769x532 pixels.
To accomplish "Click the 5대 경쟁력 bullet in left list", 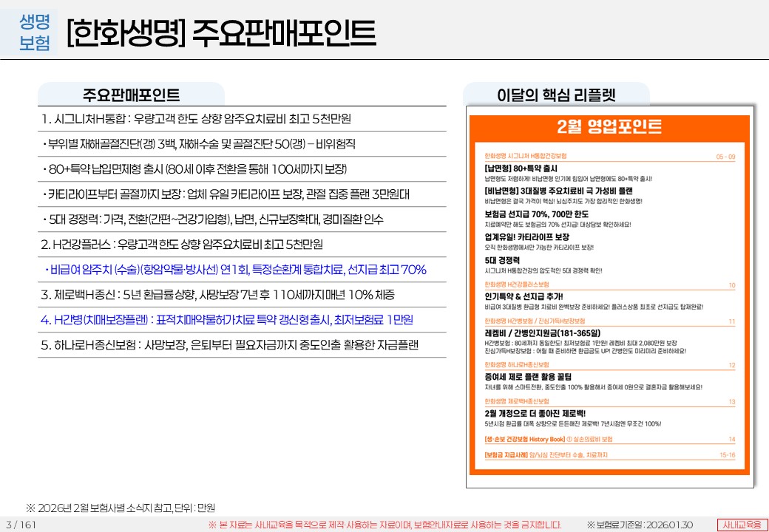I will (x=213, y=219).
